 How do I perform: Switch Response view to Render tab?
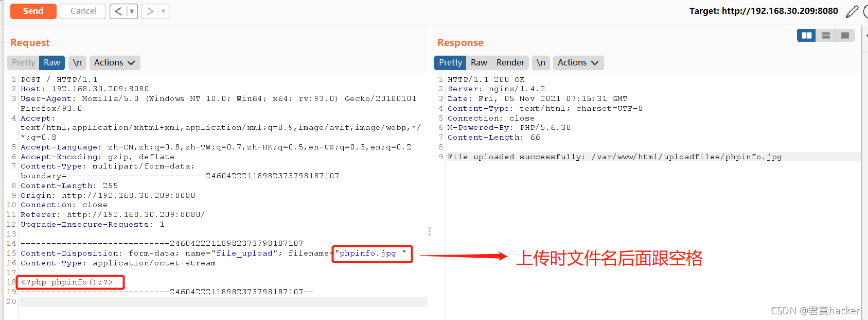(510, 62)
